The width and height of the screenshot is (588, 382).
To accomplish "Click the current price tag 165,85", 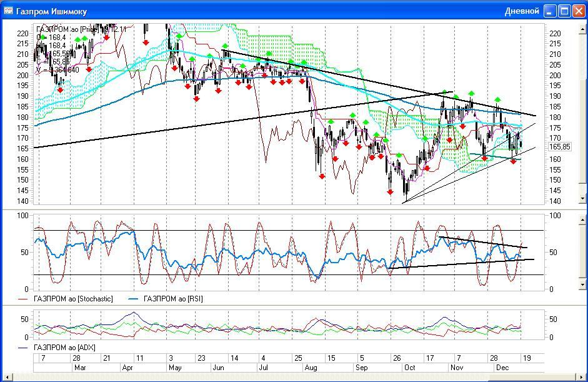I will coord(560,147).
